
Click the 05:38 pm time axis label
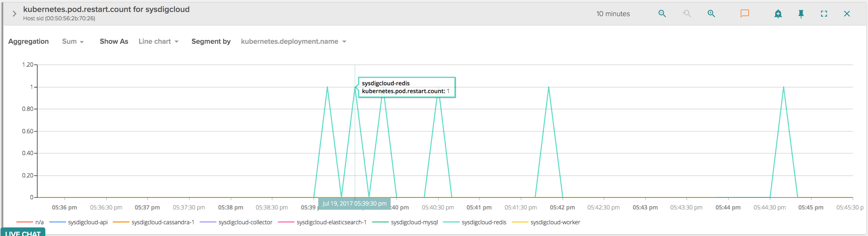coord(230,207)
